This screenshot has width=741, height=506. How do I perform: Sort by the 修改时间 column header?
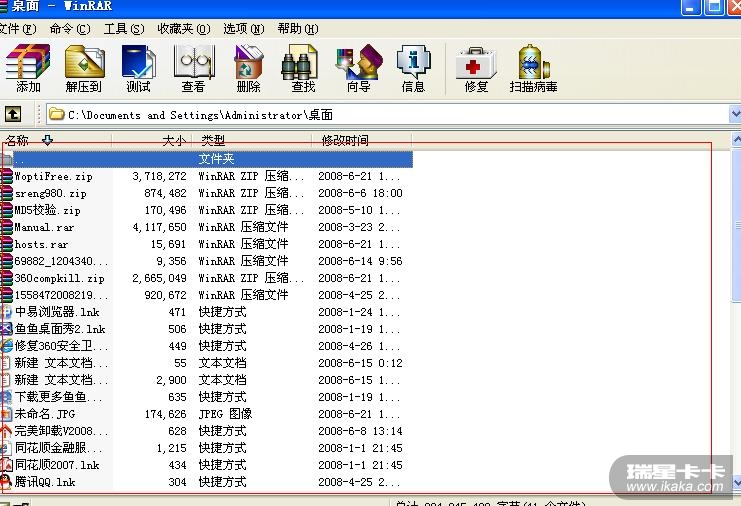pos(362,140)
